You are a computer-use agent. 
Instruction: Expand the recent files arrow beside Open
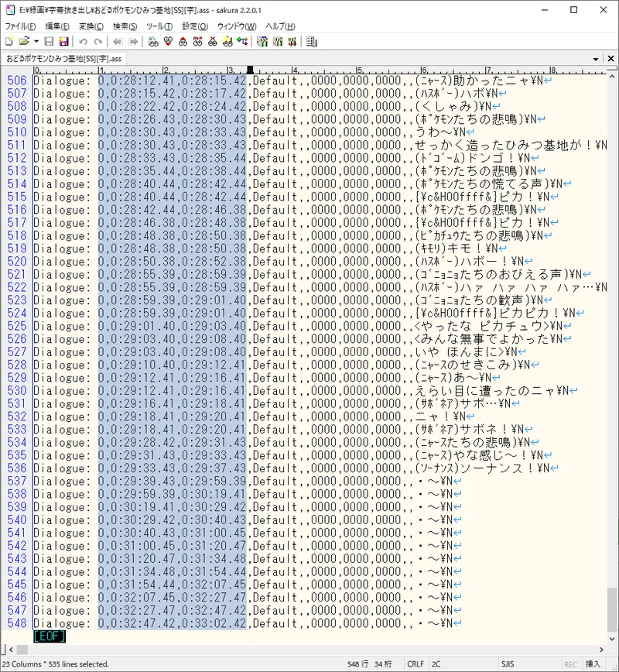click(36, 41)
